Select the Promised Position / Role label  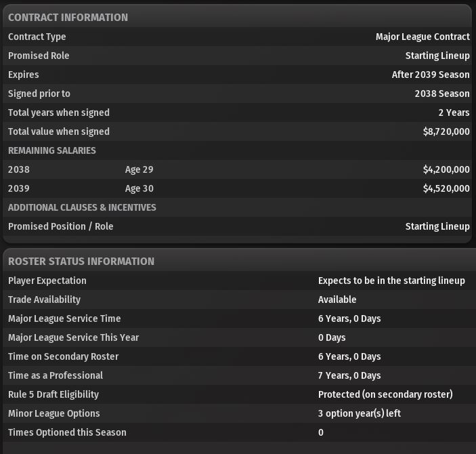(61, 226)
